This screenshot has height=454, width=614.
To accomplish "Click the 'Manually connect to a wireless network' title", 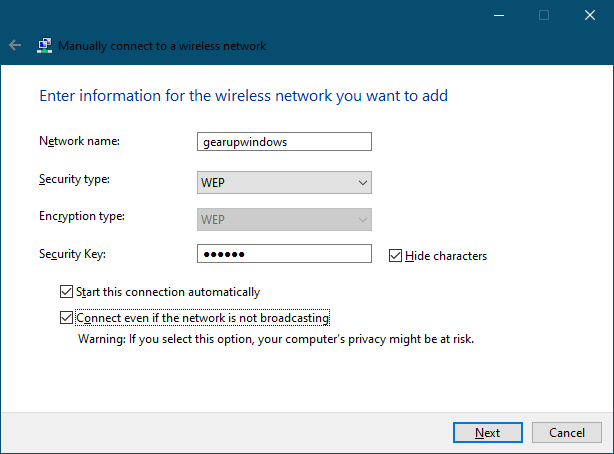I will [162, 46].
